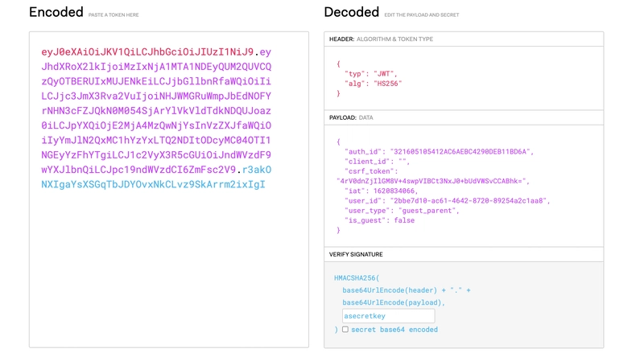The image size is (644, 357).
Task: Click the Decoded heading
Action: pos(351,12)
